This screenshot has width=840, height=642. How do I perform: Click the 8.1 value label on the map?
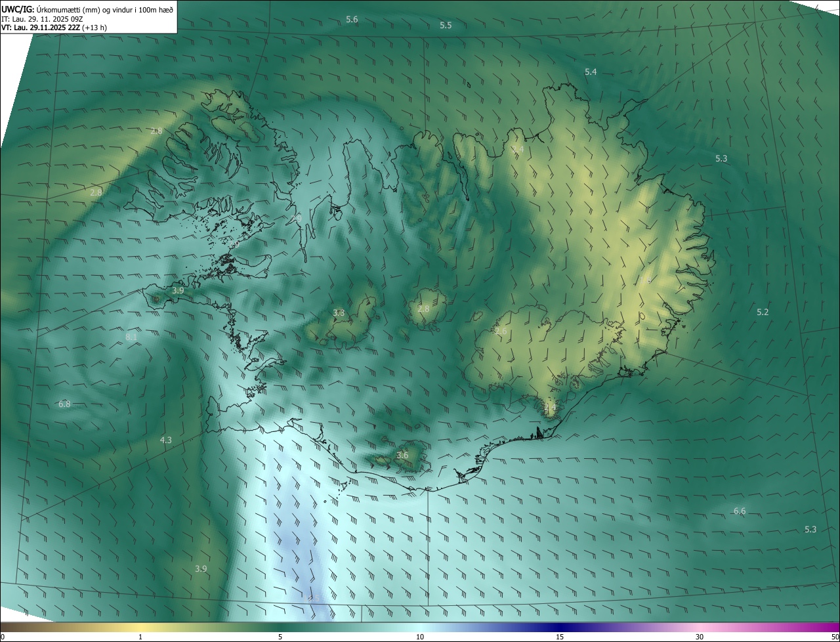(x=131, y=337)
